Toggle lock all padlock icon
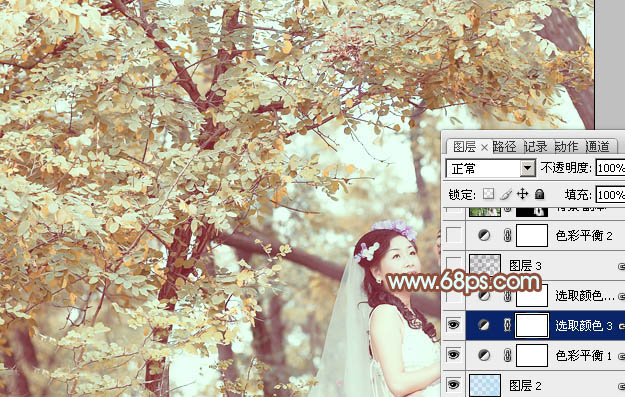 point(539,194)
